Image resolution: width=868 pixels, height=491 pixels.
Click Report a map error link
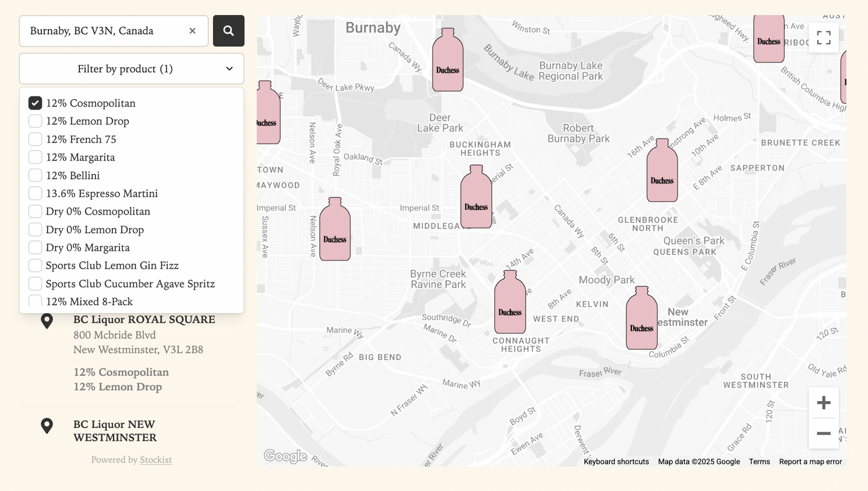(x=810, y=461)
